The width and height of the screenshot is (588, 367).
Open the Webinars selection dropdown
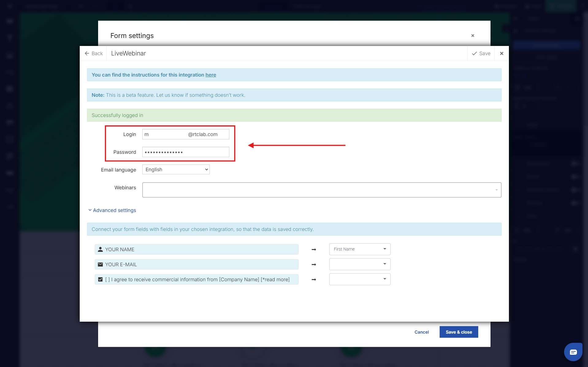click(x=321, y=190)
